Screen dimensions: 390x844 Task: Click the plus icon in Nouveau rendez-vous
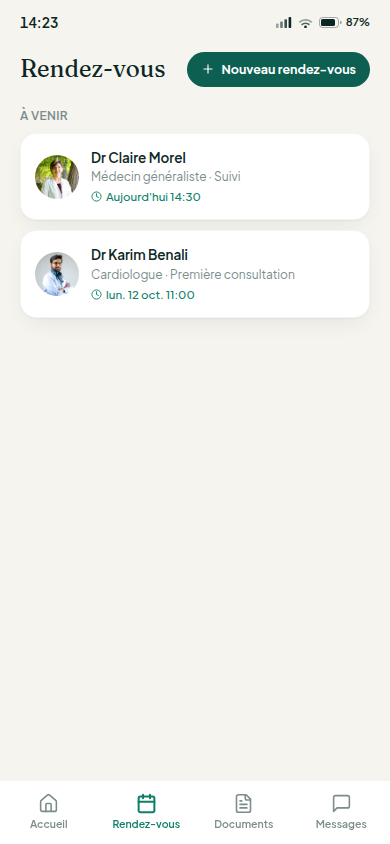point(208,69)
